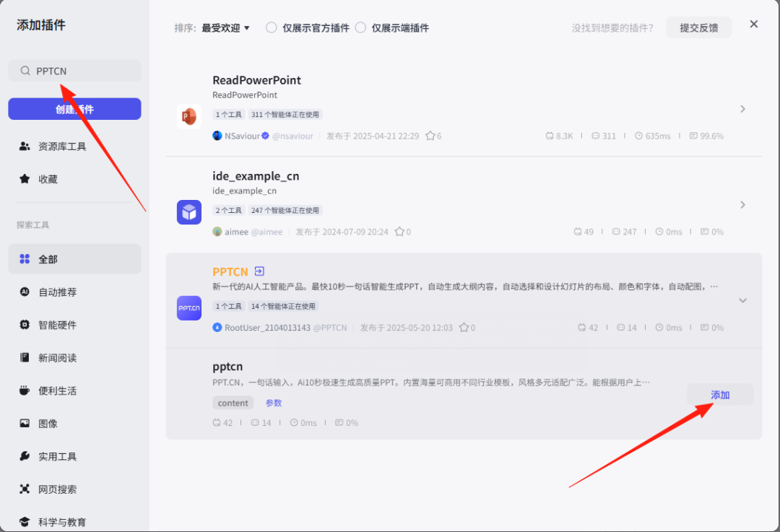Click 发布于 2024-07-09 20:24 date

click(342, 232)
